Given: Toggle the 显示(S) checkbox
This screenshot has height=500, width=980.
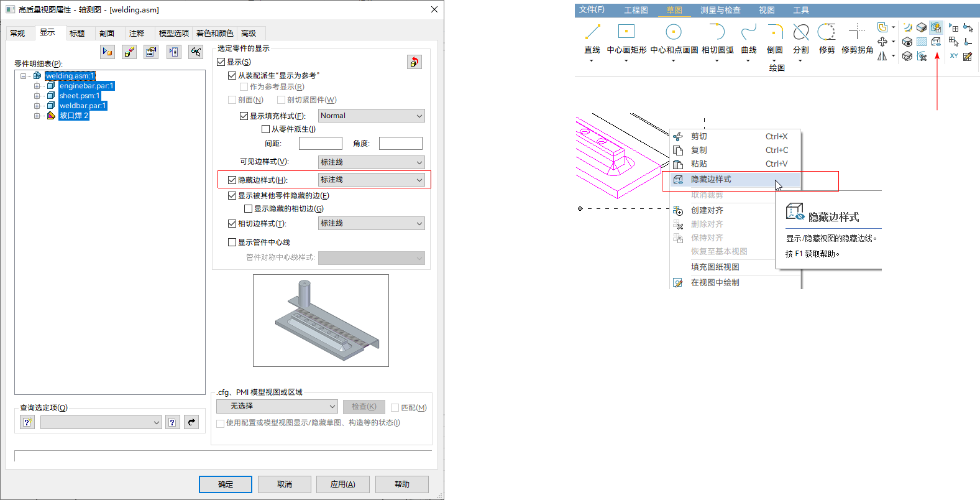Looking at the screenshot, I should click(x=221, y=62).
